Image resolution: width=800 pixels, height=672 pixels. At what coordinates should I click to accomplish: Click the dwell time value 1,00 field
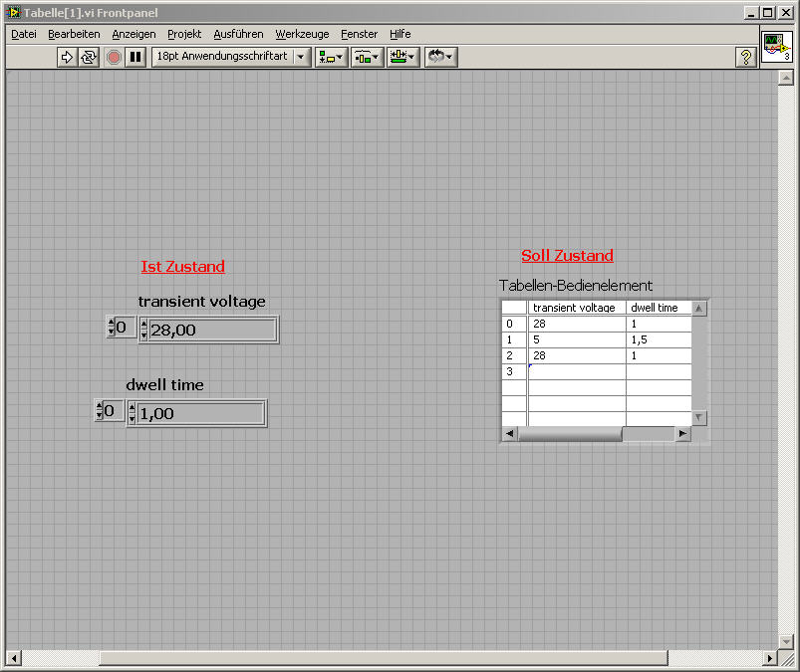pyautogui.click(x=200, y=413)
